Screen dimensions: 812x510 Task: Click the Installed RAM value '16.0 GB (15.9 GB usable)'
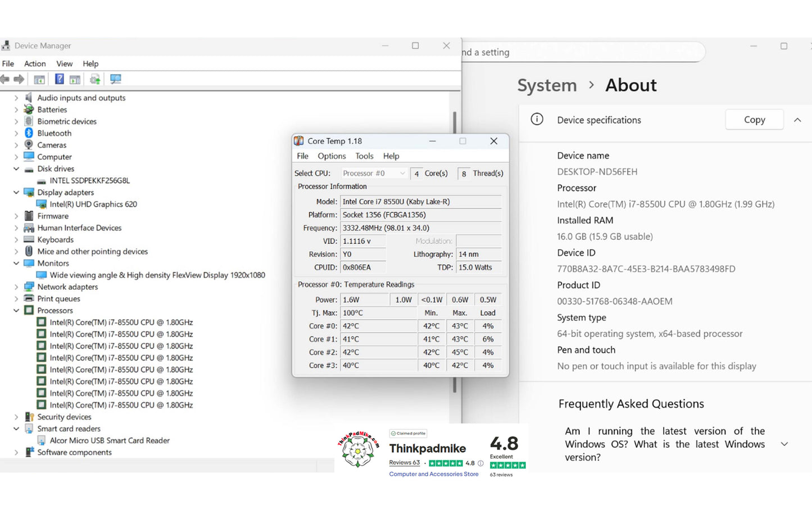[x=605, y=236]
